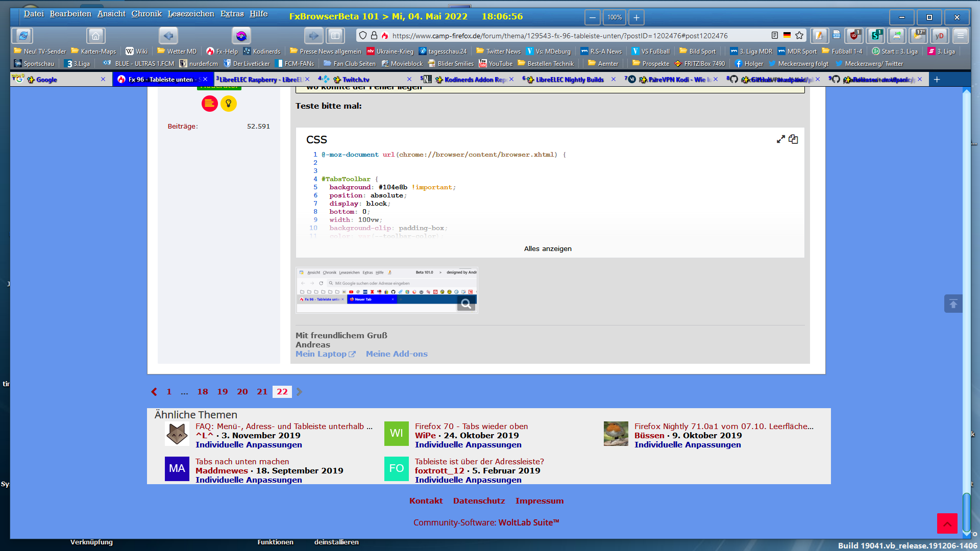This screenshot has height=551, width=980.
Task: Toggle bookmark star in the address bar
Action: (799, 36)
